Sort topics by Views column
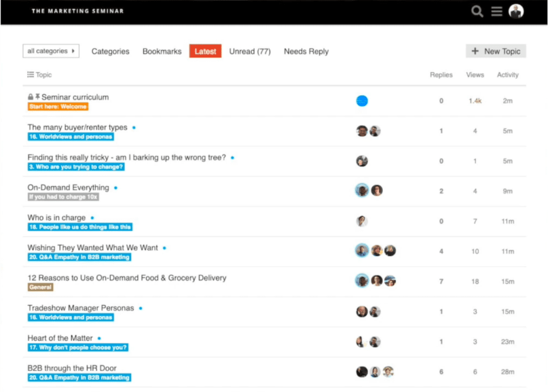548x392 pixels. (475, 75)
